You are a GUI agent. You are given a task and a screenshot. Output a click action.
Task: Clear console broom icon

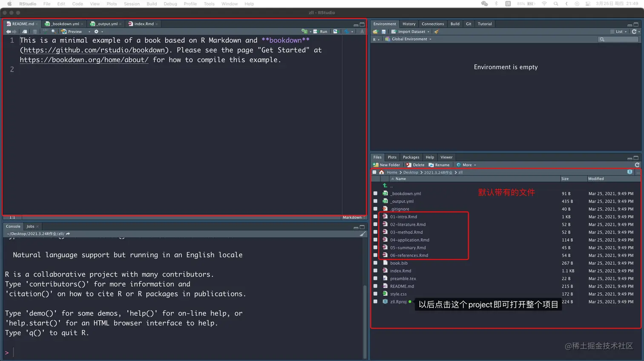362,234
